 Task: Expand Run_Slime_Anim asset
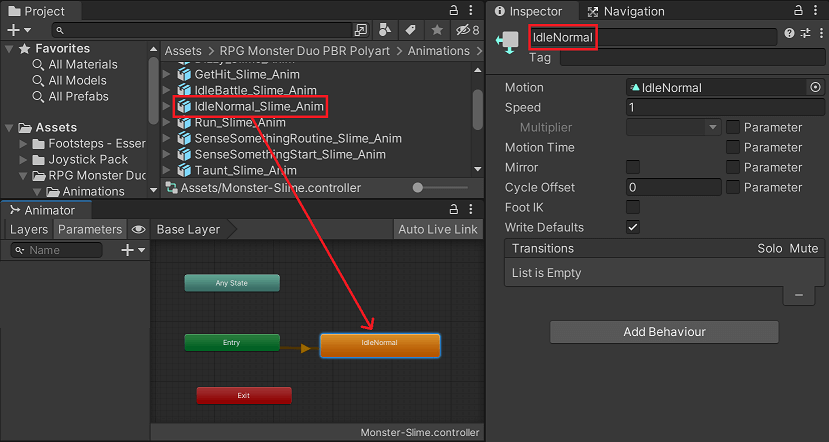(167, 123)
